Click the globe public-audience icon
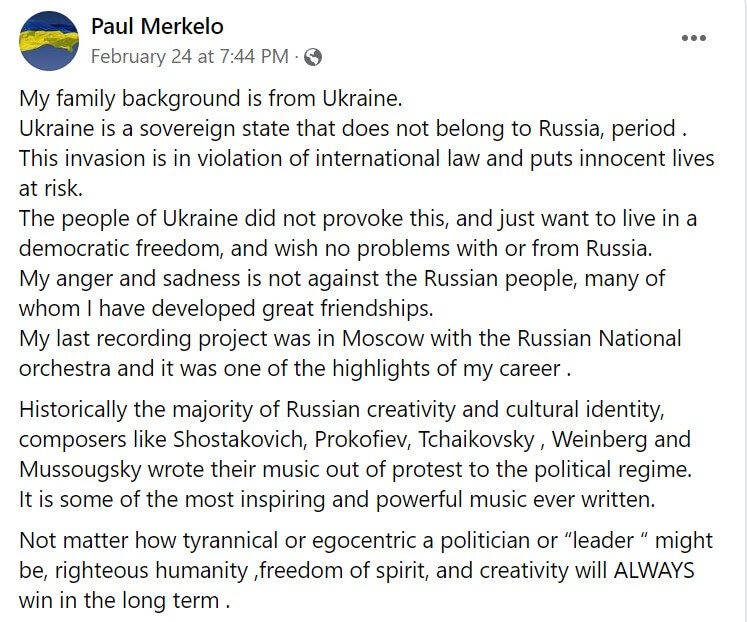This screenshot has width=747, height=622. click(x=313, y=56)
